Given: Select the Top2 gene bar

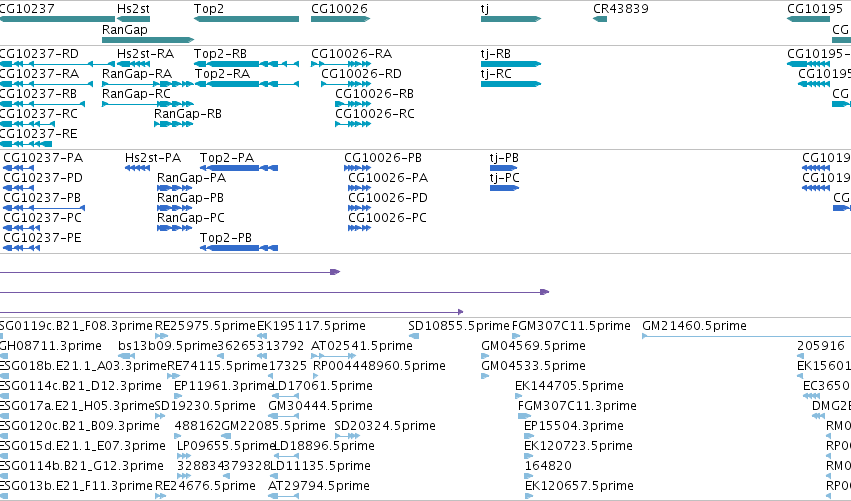Looking at the screenshot, I should pos(246,19).
